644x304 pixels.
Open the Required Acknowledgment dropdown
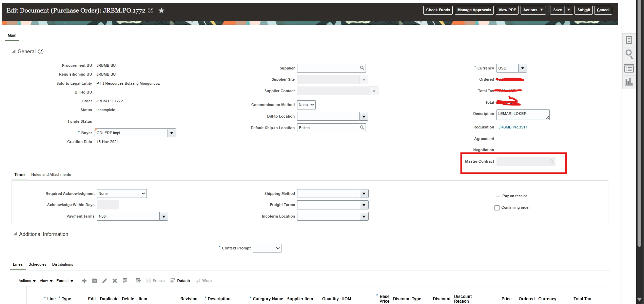click(x=122, y=194)
